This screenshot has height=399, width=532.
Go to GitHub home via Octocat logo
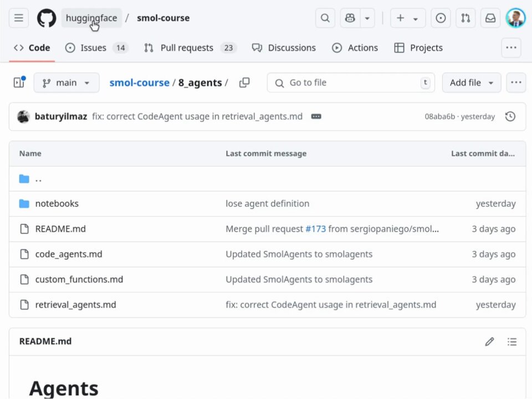tap(47, 18)
